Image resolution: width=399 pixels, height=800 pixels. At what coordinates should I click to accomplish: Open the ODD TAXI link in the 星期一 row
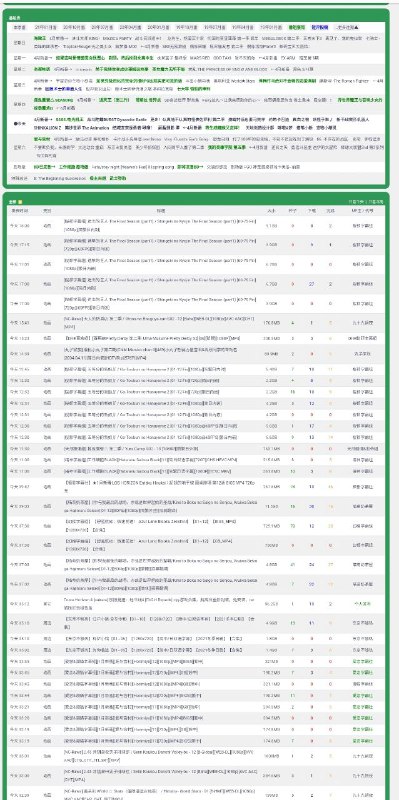click(222, 58)
